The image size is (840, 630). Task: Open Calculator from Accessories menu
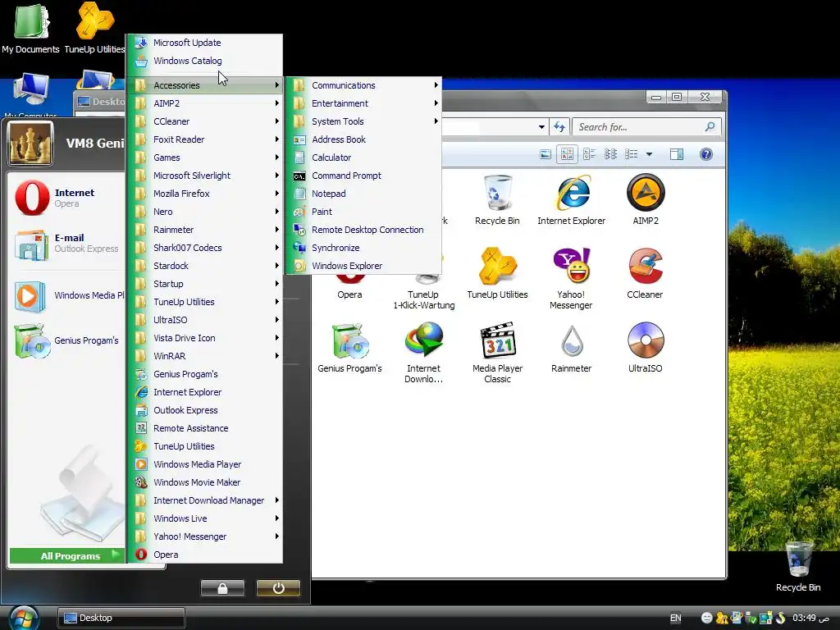click(x=366, y=157)
